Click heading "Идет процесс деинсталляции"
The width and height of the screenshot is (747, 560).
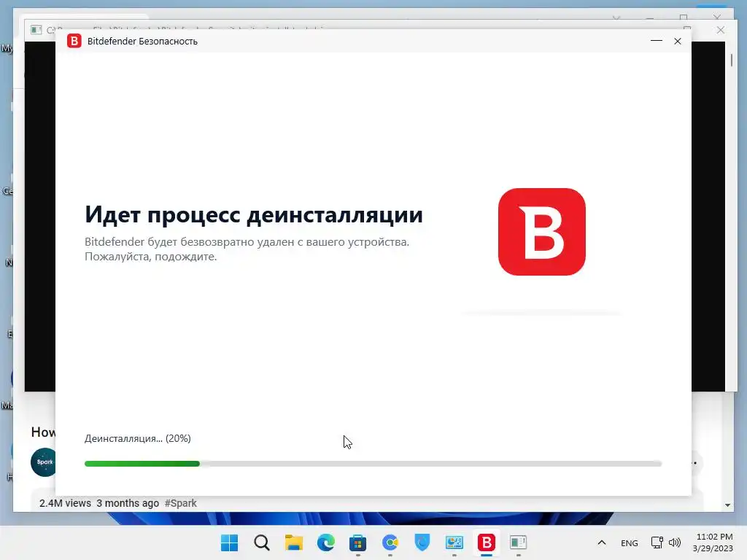click(253, 214)
